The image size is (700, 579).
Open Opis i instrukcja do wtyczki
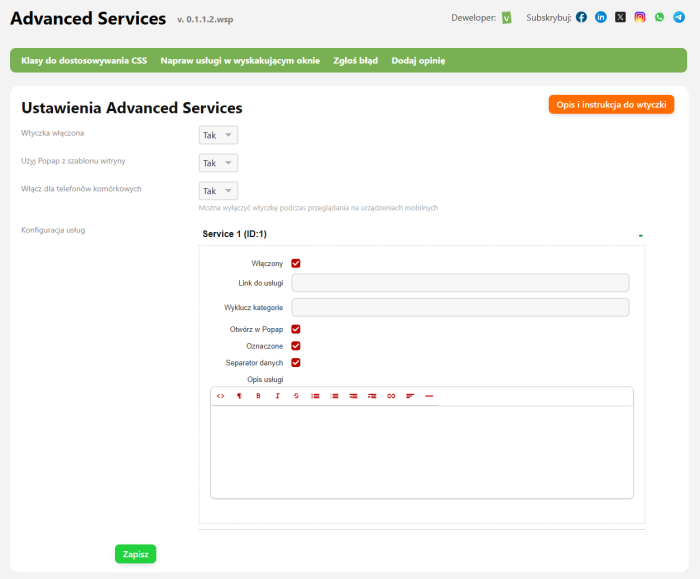coord(611,104)
